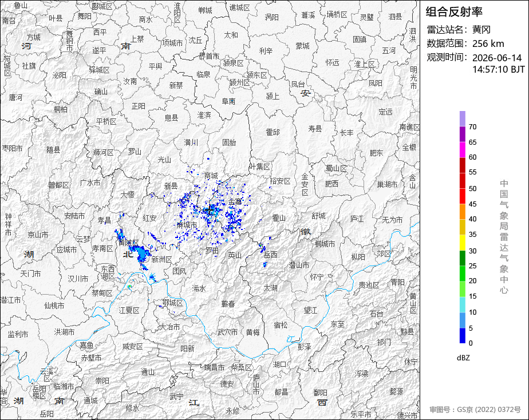The height and width of the screenshot is (420, 529).
Task: Click the 罗田 map label
Action: (x=212, y=251)
